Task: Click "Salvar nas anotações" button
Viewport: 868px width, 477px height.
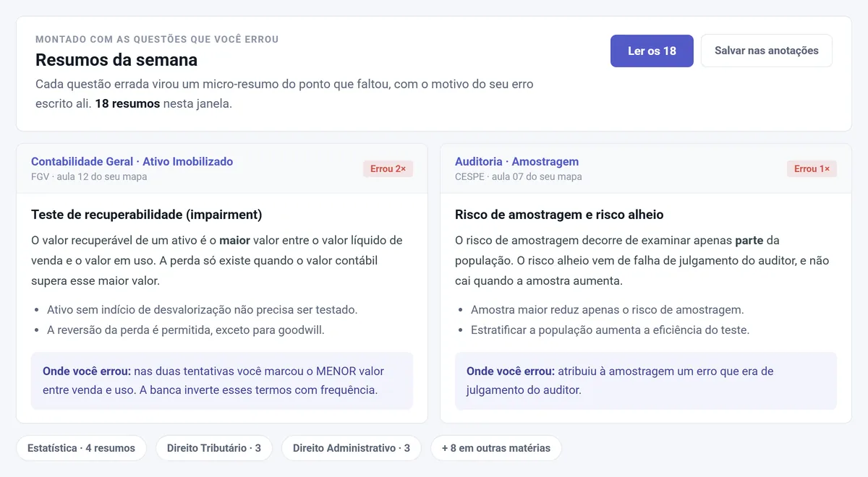Action: pyautogui.click(x=767, y=51)
